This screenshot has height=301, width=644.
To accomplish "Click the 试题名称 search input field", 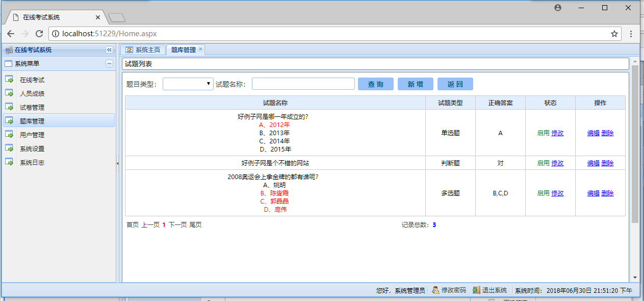I will coord(303,84).
